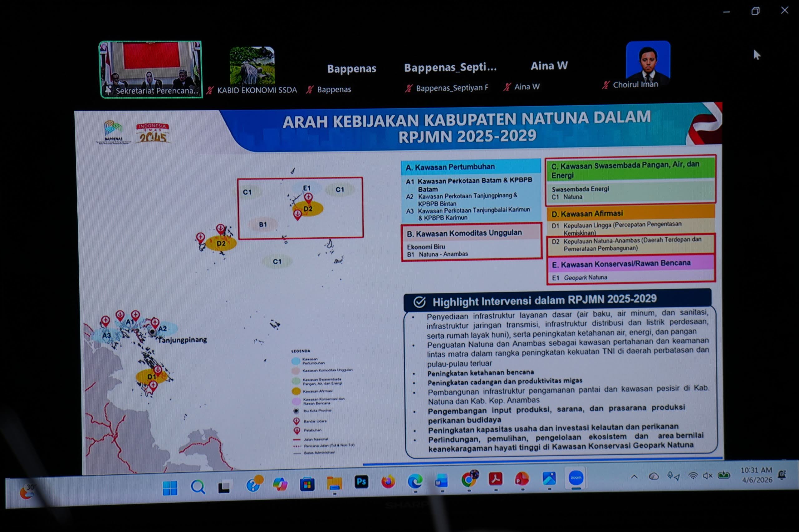
Task: Open Adobe Acrobat from the taskbar
Action: click(495, 479)
